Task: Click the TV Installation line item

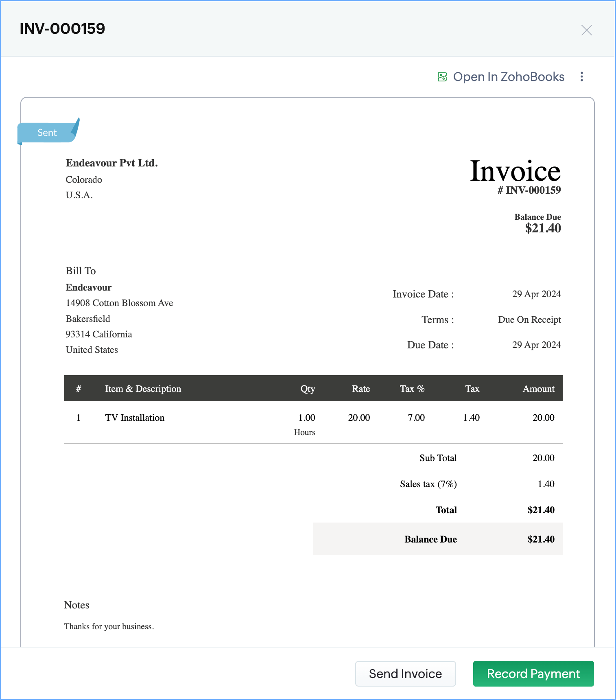Action: point(135,418)
